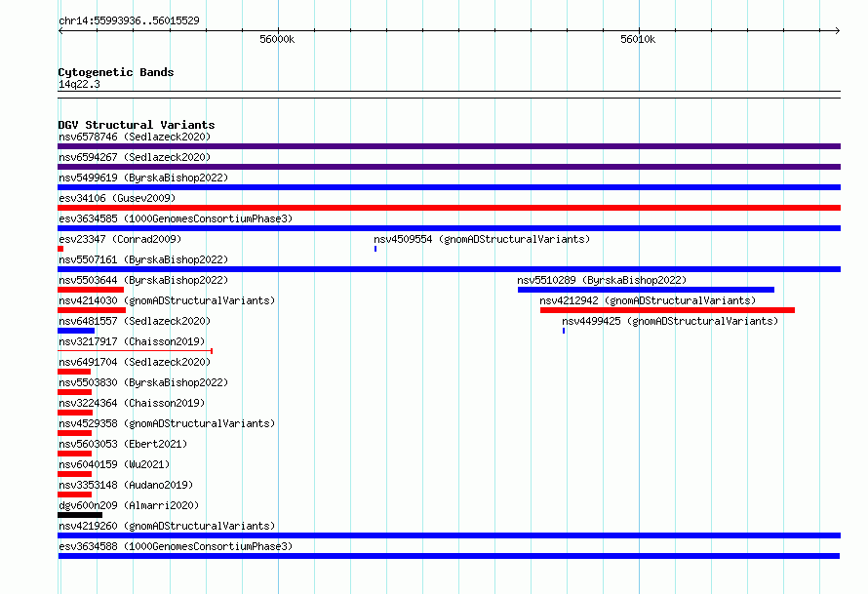
Task: Click the nsv6491704 (Sedlazeck2020) label
Action: 135,362
